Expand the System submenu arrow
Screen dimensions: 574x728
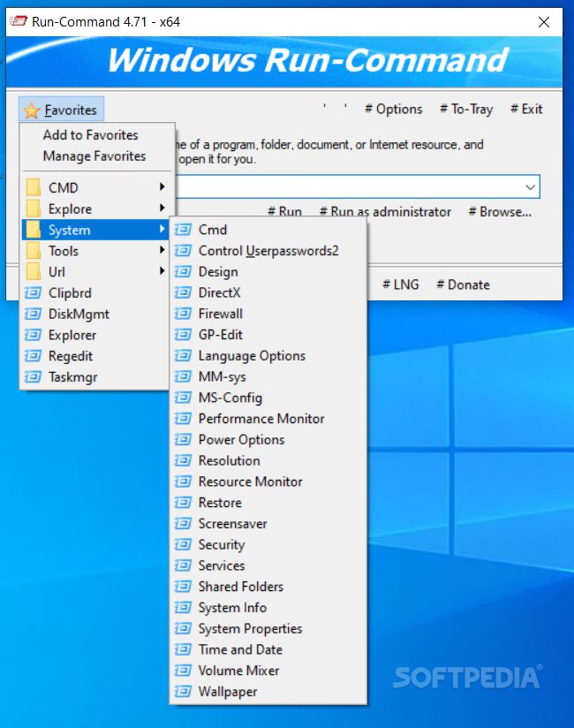click(162, 229)
